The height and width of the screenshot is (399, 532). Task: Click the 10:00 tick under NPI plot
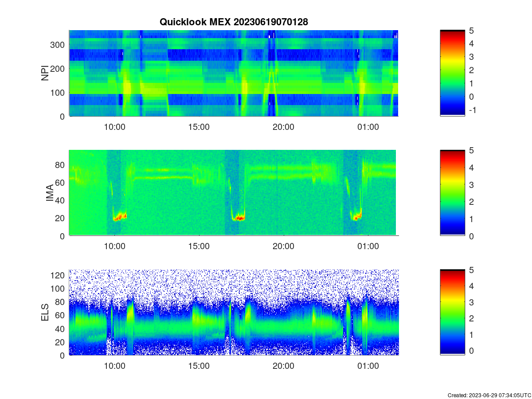coord(114,127)
